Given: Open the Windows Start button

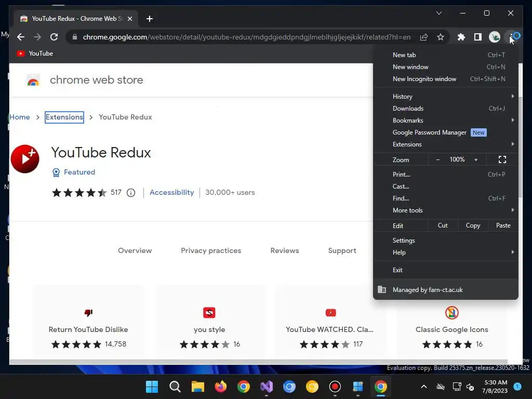Looking at the screenshot, I should click(x=152, y=387).
